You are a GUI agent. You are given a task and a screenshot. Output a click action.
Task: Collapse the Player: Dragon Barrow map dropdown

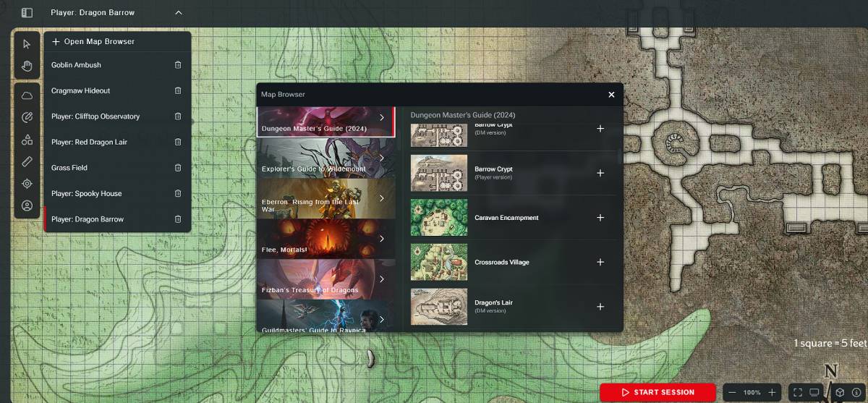click(179, 12)
